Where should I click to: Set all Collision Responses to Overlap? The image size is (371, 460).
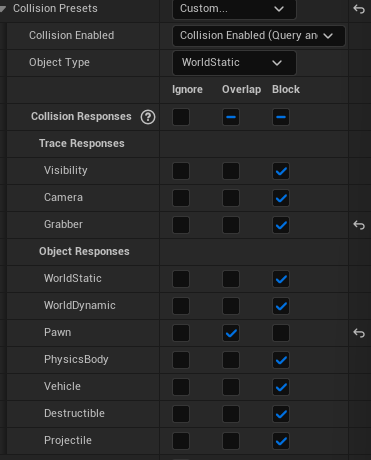[231, 117]
